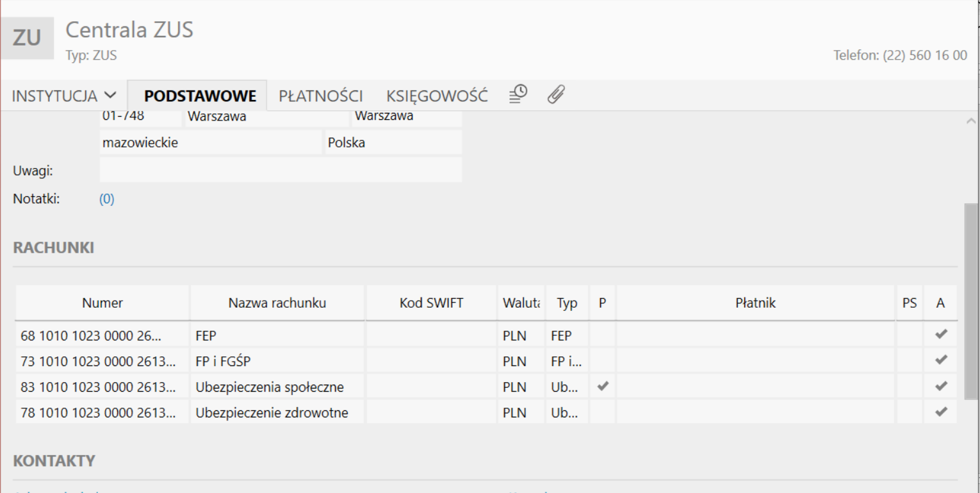
Task: Toggle the A checkmark in Ubezpieczenia społeczne row
Action: 941,386
